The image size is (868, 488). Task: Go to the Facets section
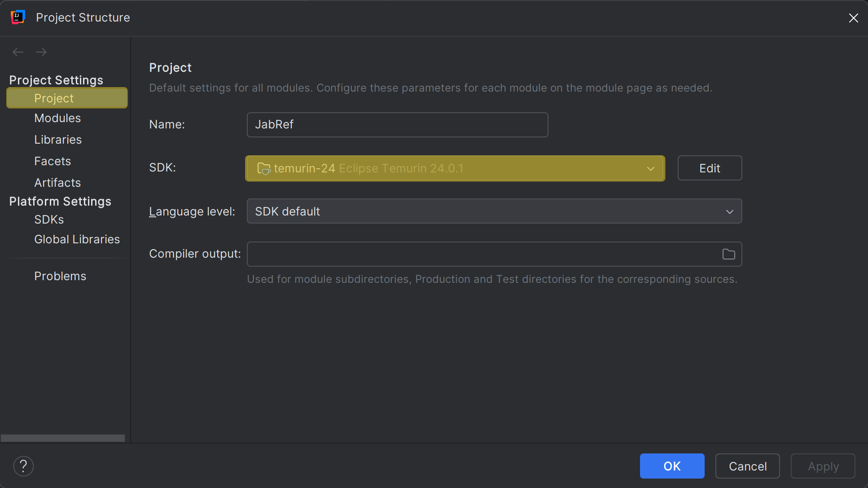point(53,161)
